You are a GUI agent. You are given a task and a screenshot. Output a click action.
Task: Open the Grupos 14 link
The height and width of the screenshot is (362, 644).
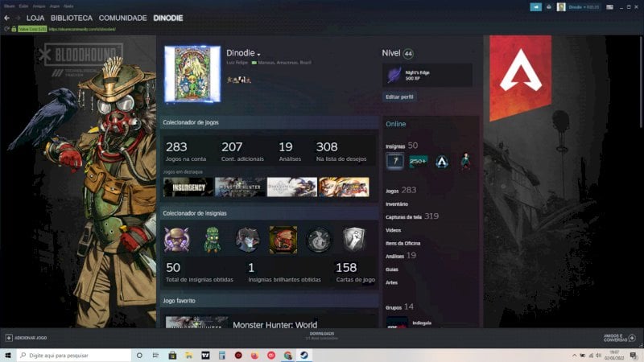pos(399,306)
